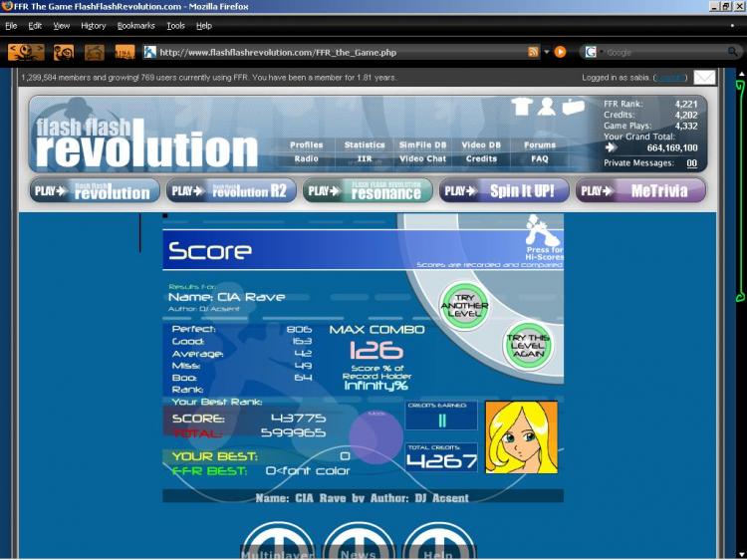Viewport: 747px width, 560px height.
Task: Click the t-shirt store icon in header
Action: pyautogui.click(x=522, y=107)
